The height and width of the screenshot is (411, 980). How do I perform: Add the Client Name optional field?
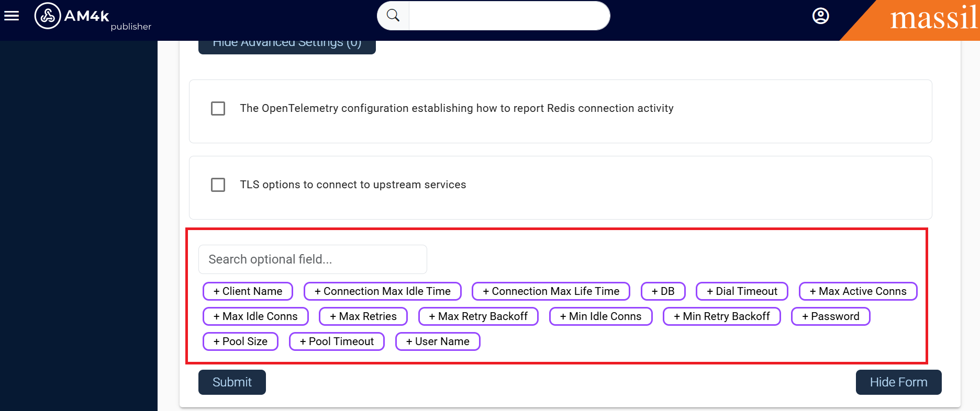(x=248, y=291)
